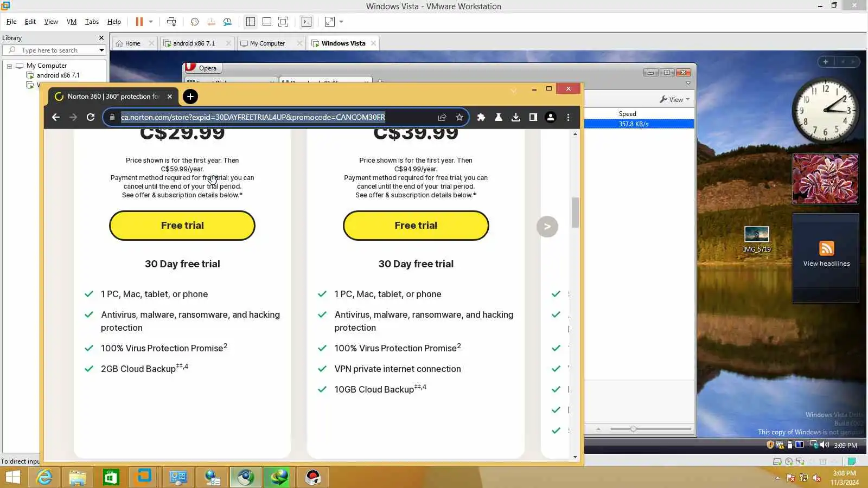The width and height of the screenshot is (868, 488).
Task: Bookmark this page with the star icon
Action: (459, 117)
